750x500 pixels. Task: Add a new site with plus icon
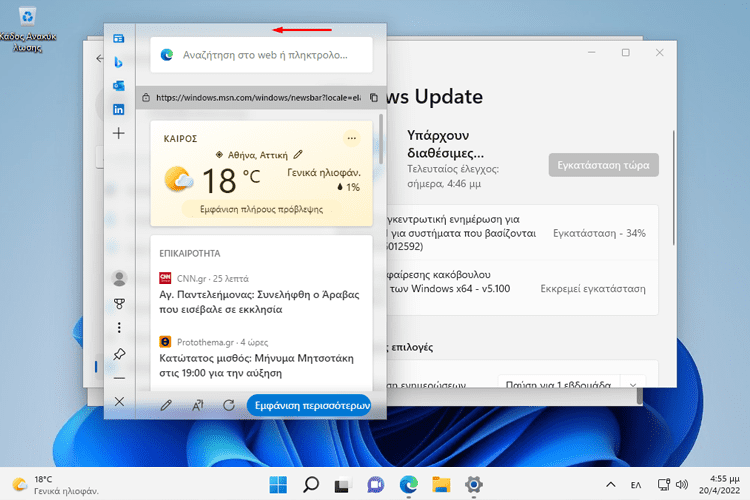119,133
